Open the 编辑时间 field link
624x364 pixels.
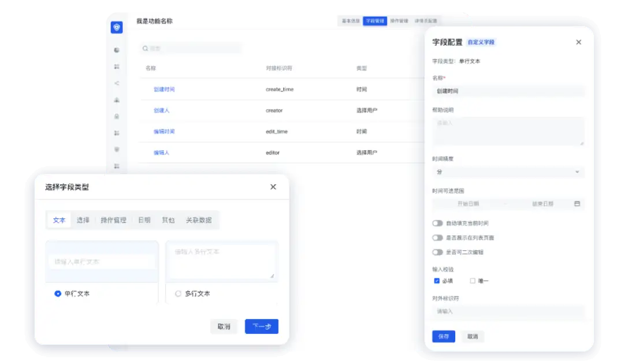tap(164, 132)
